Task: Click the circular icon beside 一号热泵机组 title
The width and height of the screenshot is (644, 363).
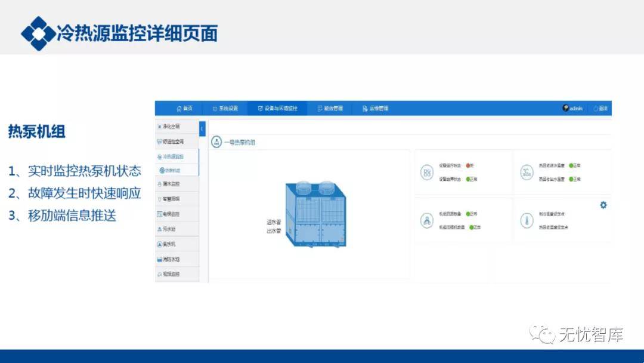Action: pyautogui.click(x=216, y=142)
